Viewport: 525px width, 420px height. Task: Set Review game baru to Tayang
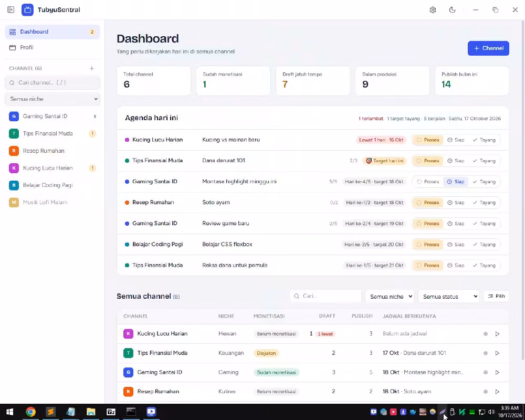[x=484, y=224]
